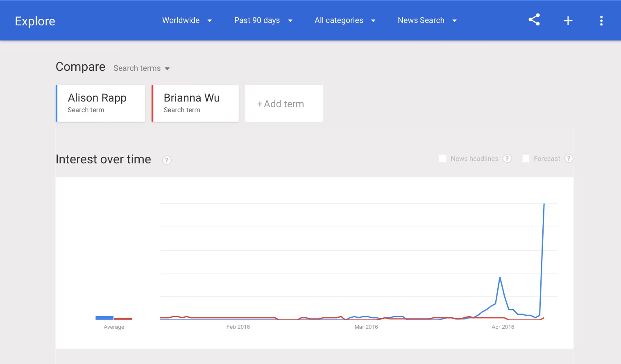Click the Apr 2016 axis label
This screenshot has width=621, height=364.
pyautogui.click(x=503, y=327)
